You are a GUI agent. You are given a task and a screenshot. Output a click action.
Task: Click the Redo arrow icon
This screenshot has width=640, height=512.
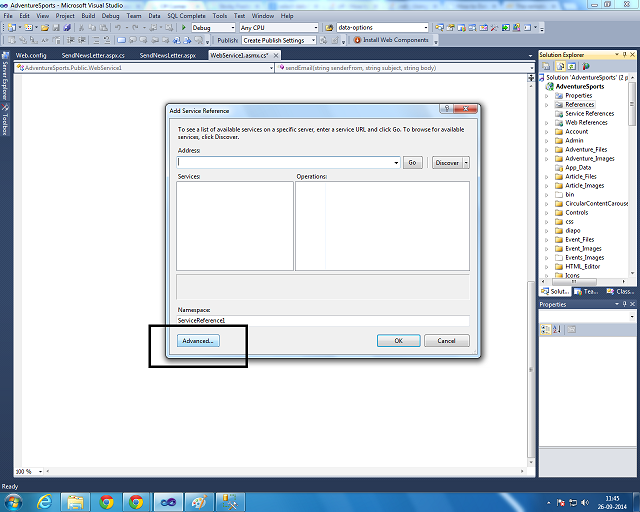[x=136, y=28]
